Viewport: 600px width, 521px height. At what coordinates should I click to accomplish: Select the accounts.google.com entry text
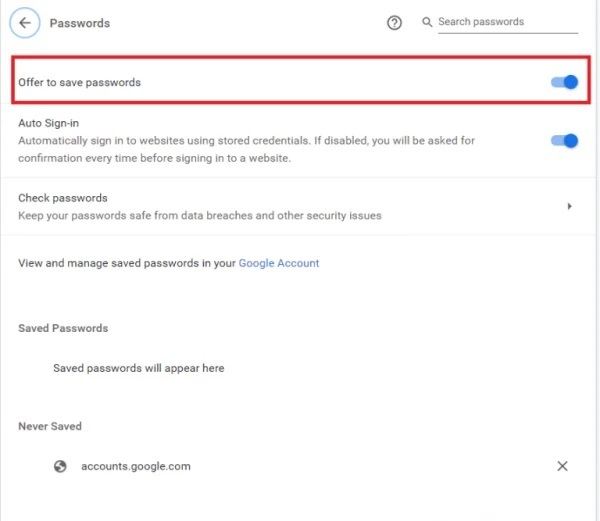(x=137, y=466)
